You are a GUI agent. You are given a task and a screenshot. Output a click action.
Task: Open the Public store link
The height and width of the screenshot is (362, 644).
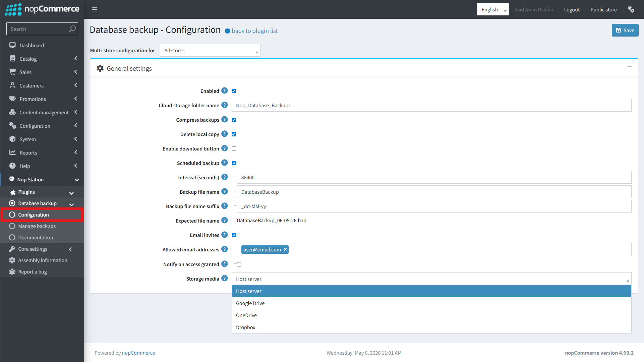click(603, 9)
